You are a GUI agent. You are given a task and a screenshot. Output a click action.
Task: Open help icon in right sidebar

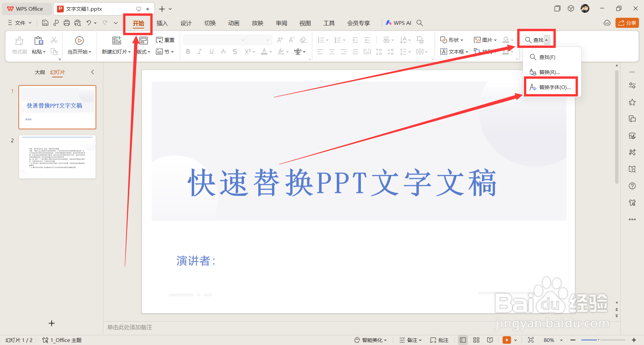(632, 186)
